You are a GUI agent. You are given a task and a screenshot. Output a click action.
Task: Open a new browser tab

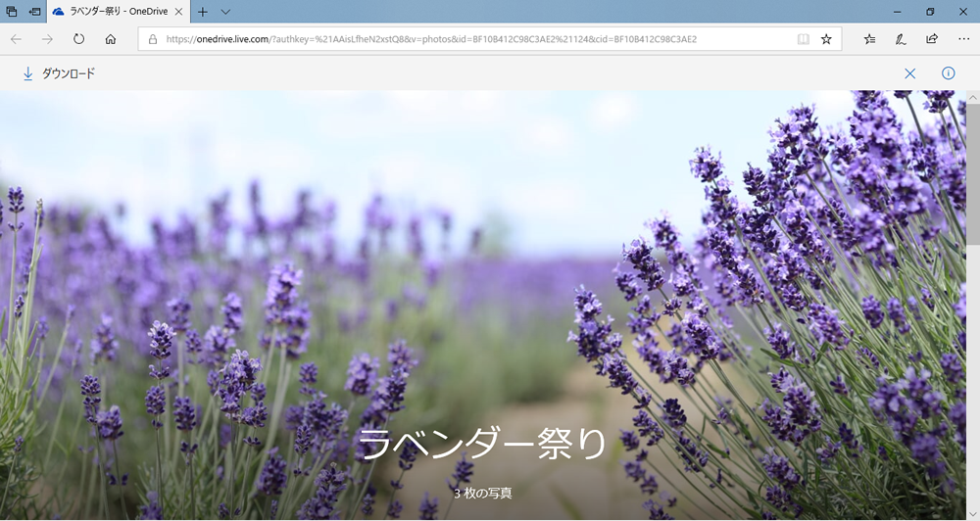pyautogui.click(x=203, y=11)
